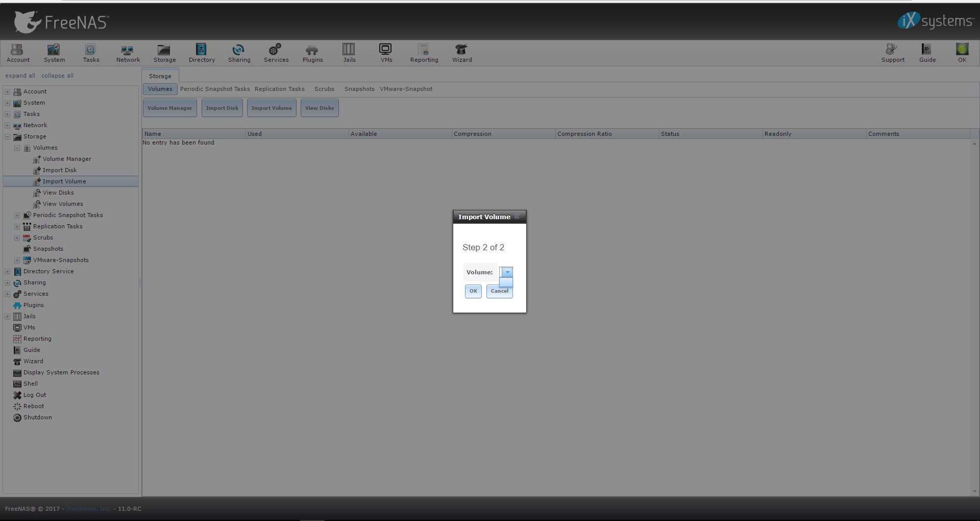Open the Account toolbar icon
Image resolution: width=980 pixels, height=521 pixels.
pyautogui.click(x=18, y=53)
